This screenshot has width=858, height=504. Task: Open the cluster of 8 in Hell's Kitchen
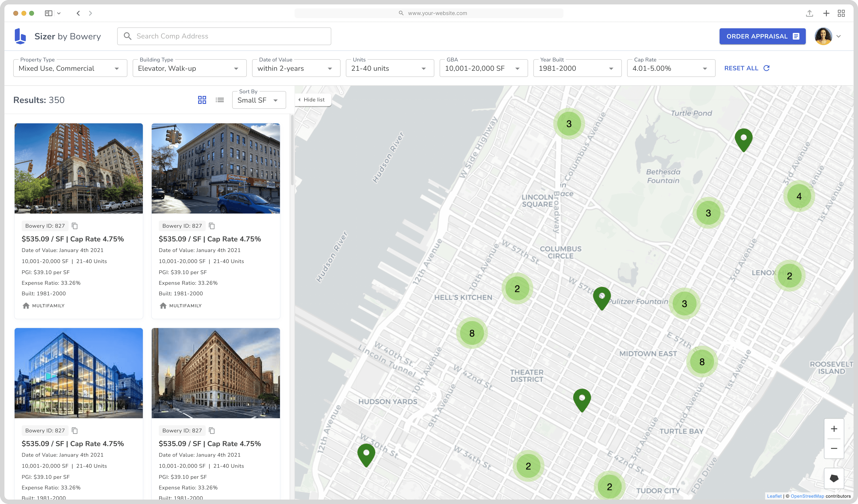tap(471, 333)
